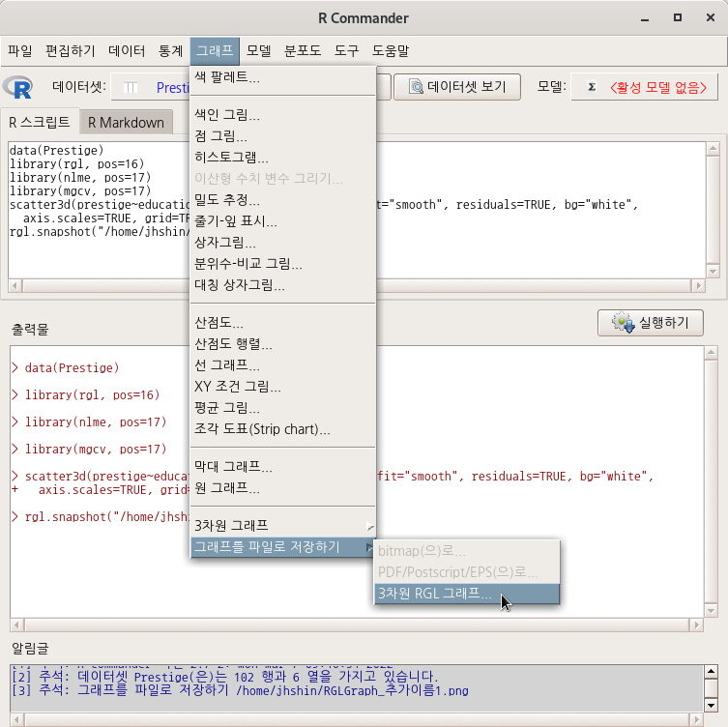
Task: Click the R logo icon
Action: (x=17, y=87)
